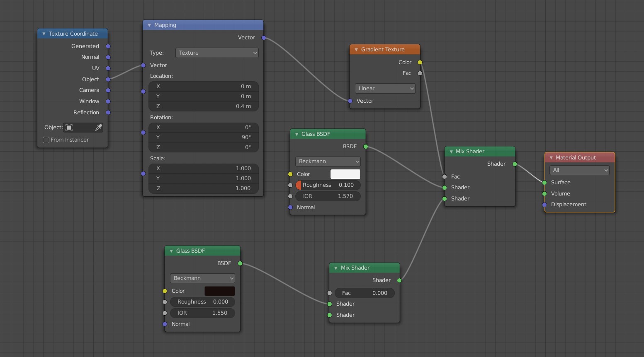The image size is (644, 357).
Task: Click the Fac output socket on Gradient Texture
Action: (420, 73)
